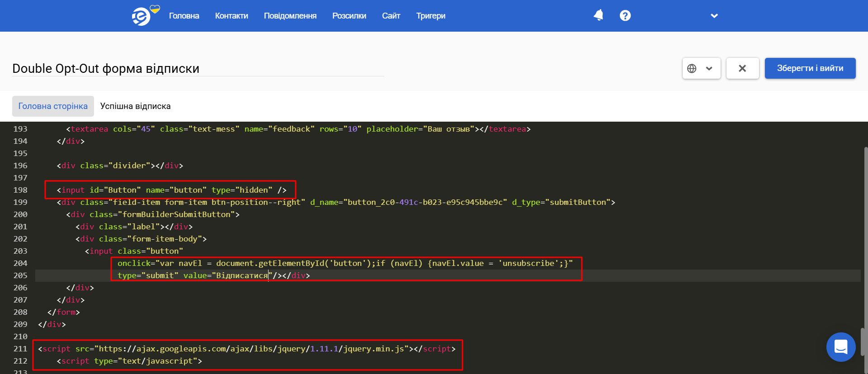Screen dimensions: 868x374
Task: Close the editor with the X button
Action: click(742, 68)
